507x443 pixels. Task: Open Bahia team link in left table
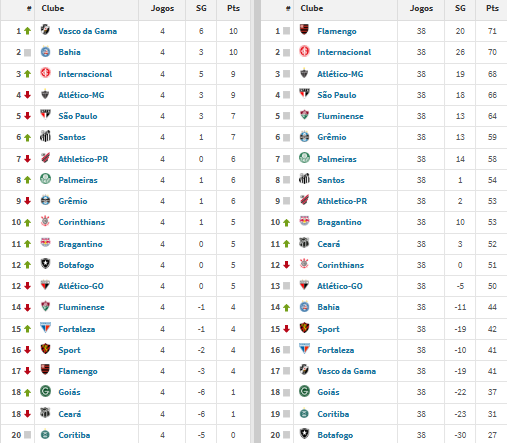click(69, 52)
